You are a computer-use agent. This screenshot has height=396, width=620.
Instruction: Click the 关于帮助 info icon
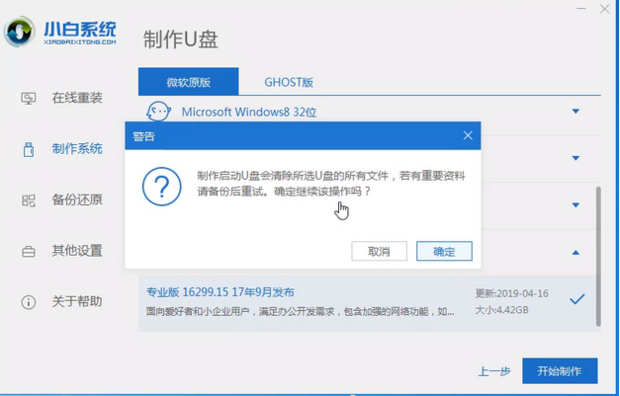[28, 302]
